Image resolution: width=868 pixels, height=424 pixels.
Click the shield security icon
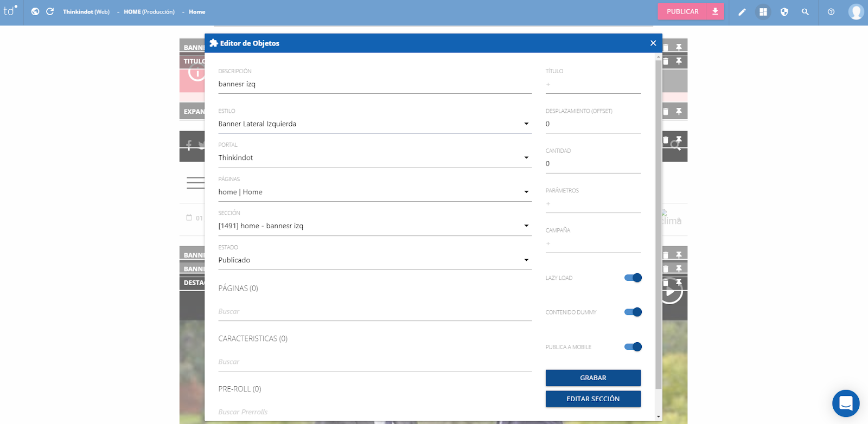point(784,12)
